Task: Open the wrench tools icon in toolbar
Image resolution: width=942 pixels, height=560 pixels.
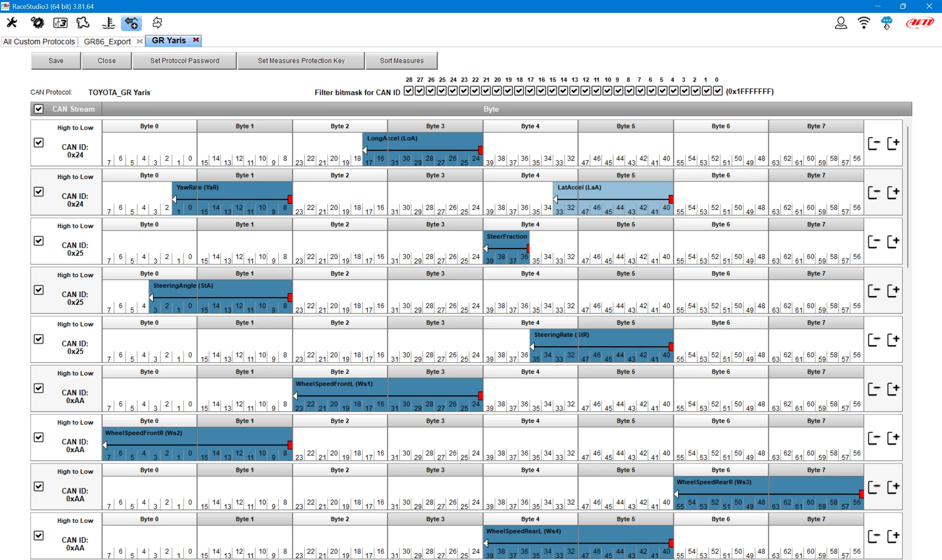Action: pyautogui.click(x=12, y=23)
